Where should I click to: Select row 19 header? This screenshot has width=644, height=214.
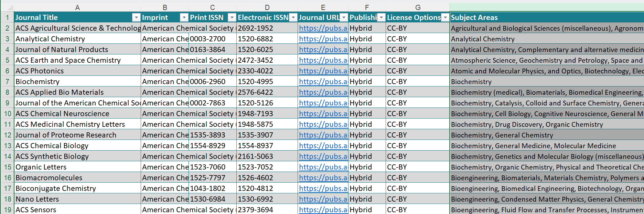click(x=7, y=210)
